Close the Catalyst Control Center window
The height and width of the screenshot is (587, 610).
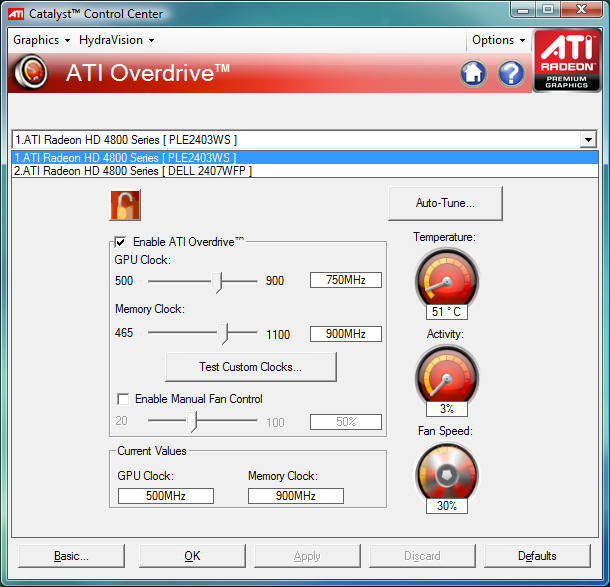click(x=581, y=10)
